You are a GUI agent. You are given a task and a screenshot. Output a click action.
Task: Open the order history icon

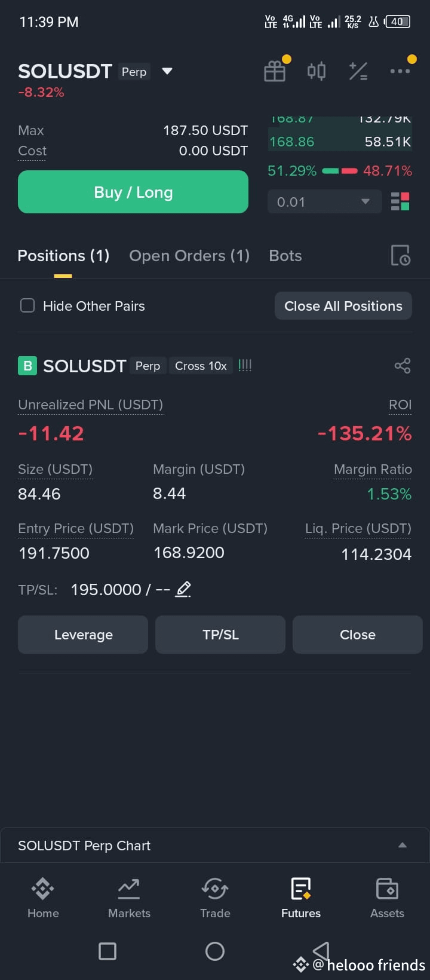click(400, 256)
